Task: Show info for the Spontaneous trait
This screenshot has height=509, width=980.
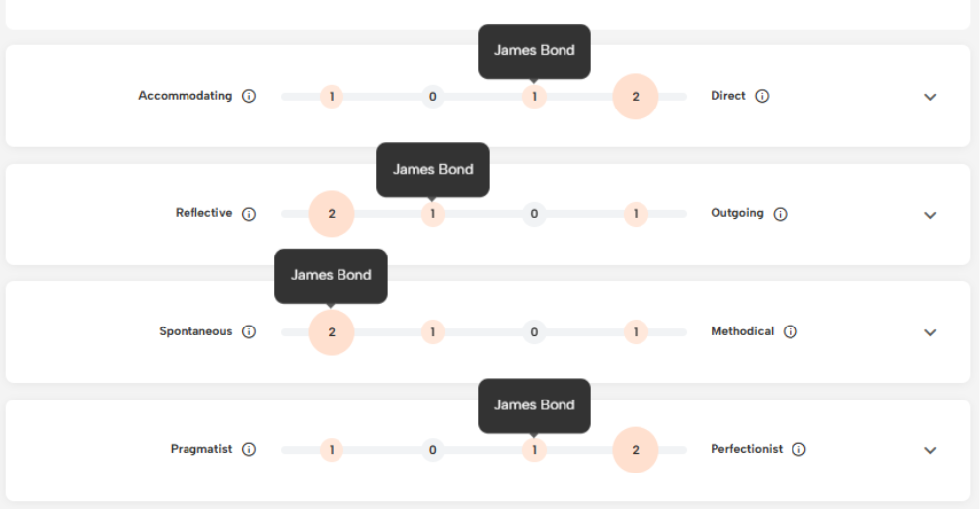Action: (249, 332)
